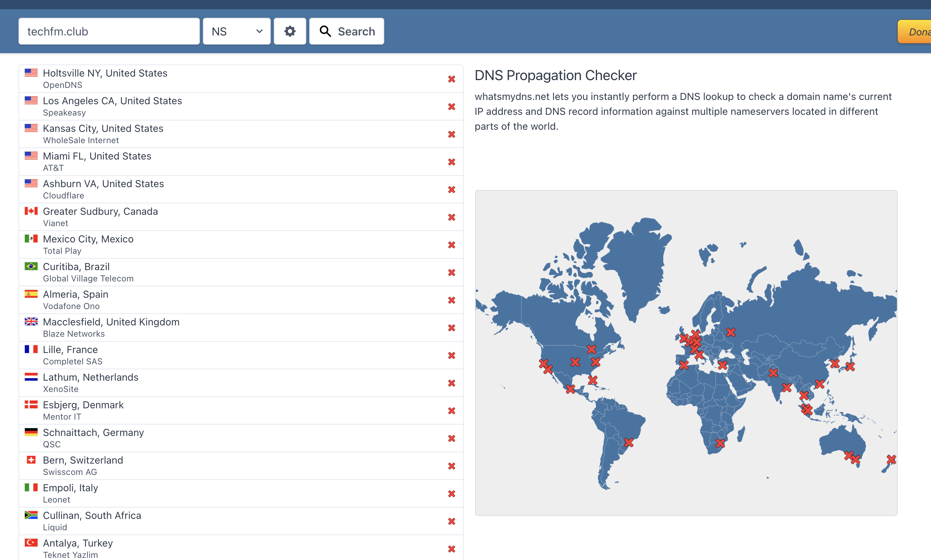The image size is (931, 560).
Task: Click the red X for Cullinan, South Africa
Action: pyautogui.click(x=451, y=521)
